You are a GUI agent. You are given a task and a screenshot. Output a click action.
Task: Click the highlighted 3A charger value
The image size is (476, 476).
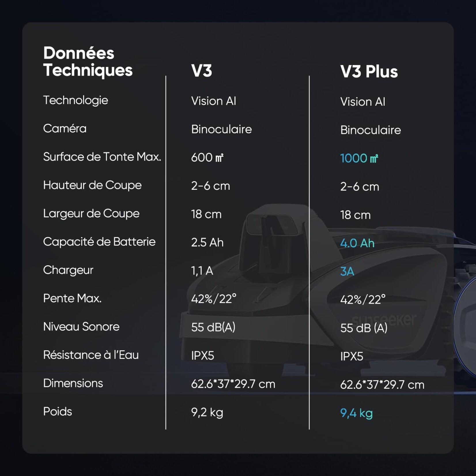(x=347, y=271)
